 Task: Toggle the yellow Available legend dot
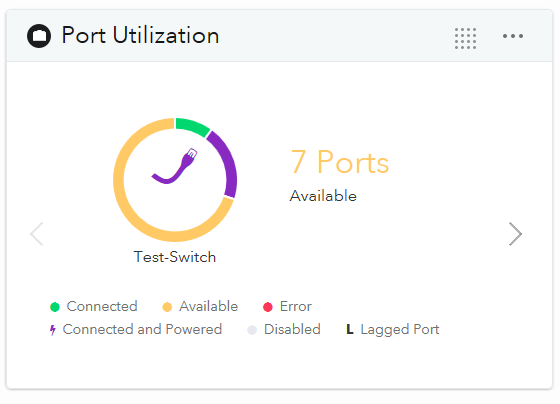(167, 307)
